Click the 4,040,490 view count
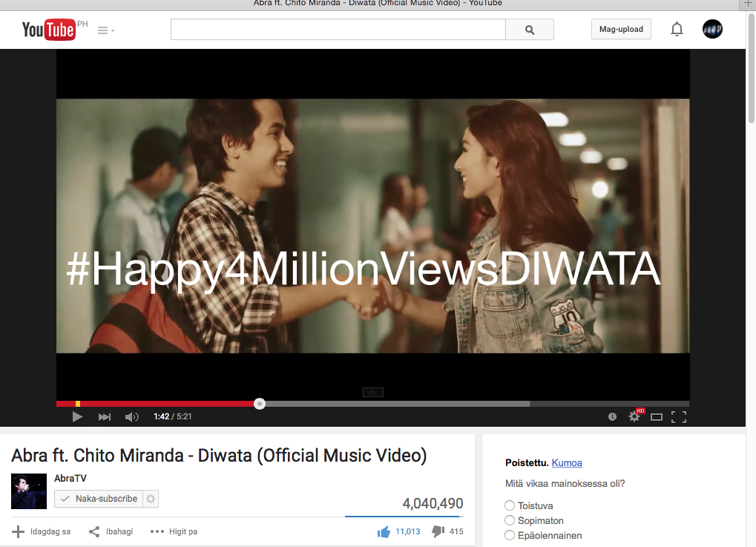The image size is (756, 547). pyautogui.click(x=433, y=504)
